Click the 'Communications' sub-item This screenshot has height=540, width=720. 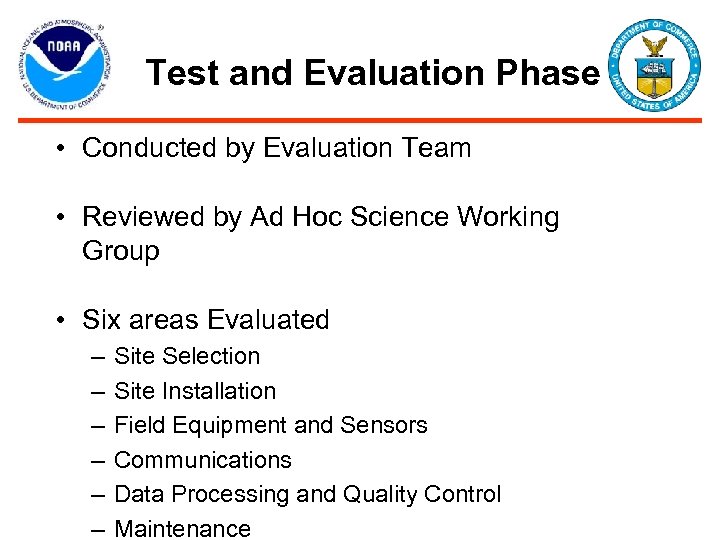click(x=203, y=460)
